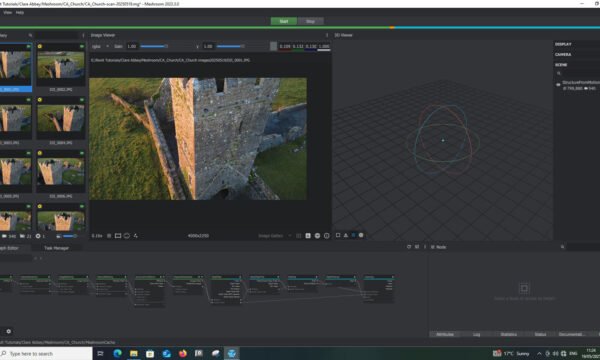Toggle the image metadata info icon
Viewport: 600px width, 360px height.
tap(326, 236)
